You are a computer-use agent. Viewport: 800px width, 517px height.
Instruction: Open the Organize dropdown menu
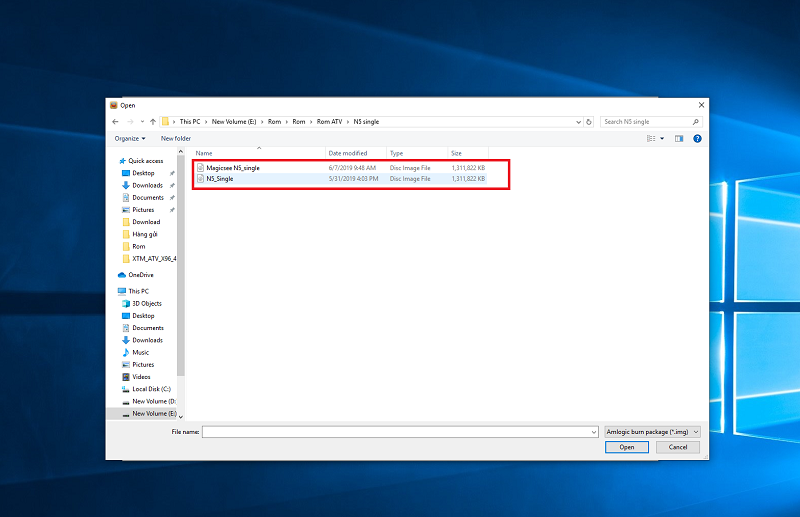(130, 138)
